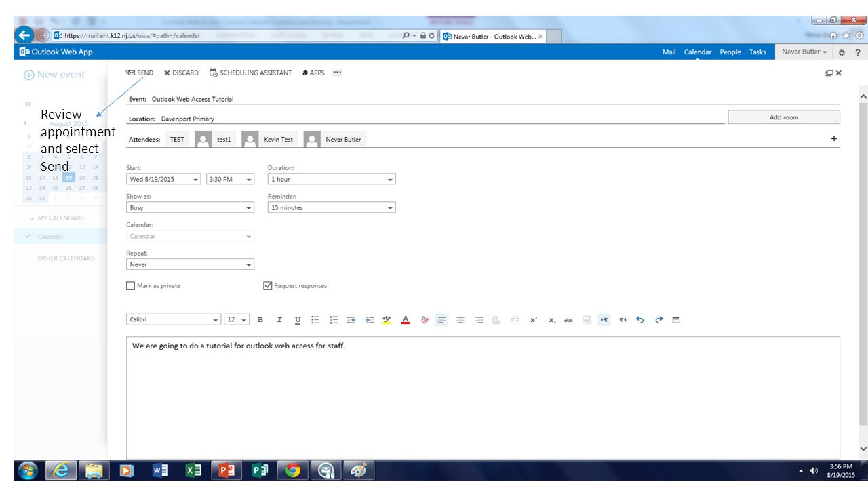Apply superscript formatting

tap(534, 320)
